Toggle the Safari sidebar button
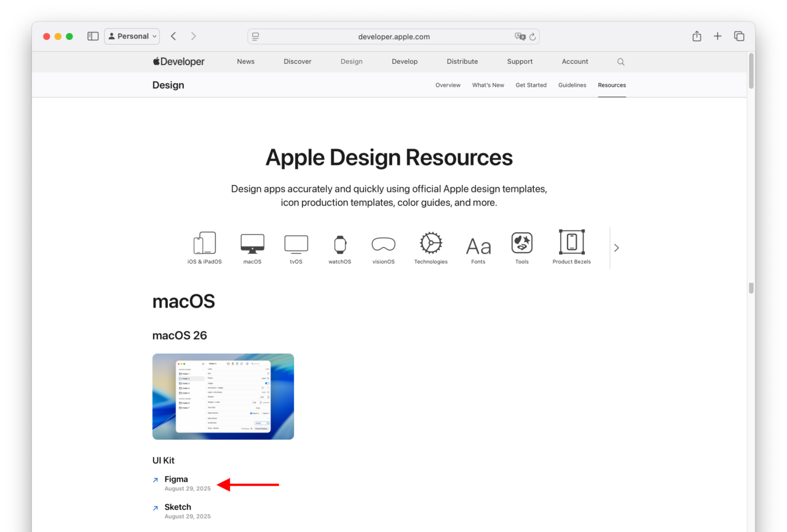The height and width of the screenshot is (532, 787). tap(93, 36)
